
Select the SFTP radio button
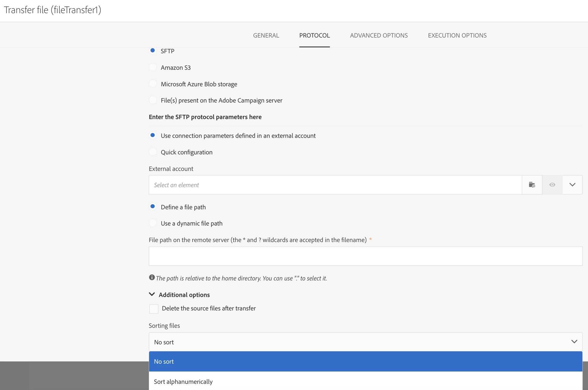pyautogui.click(x=153, y=51)
